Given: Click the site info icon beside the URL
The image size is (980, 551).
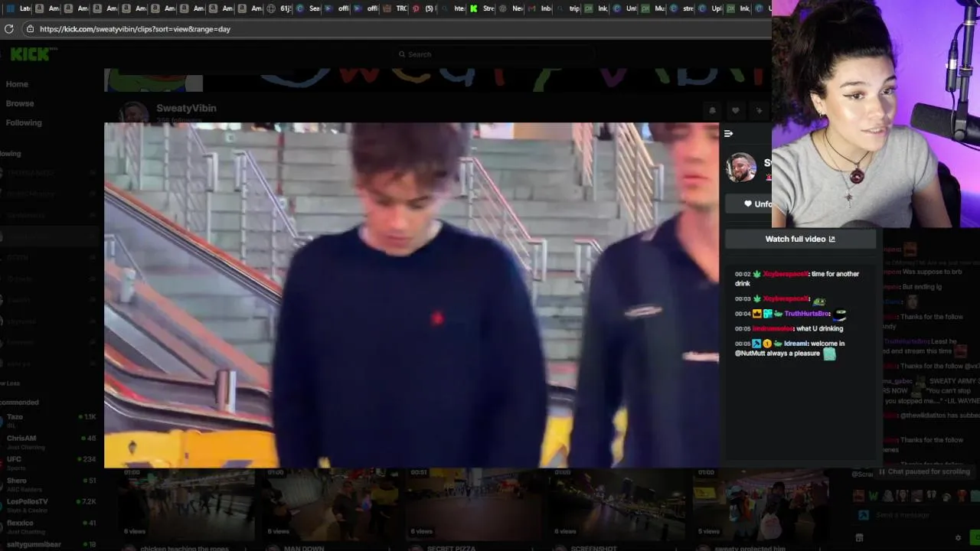Looking at the screenshot, I should [x=30, y=29].
